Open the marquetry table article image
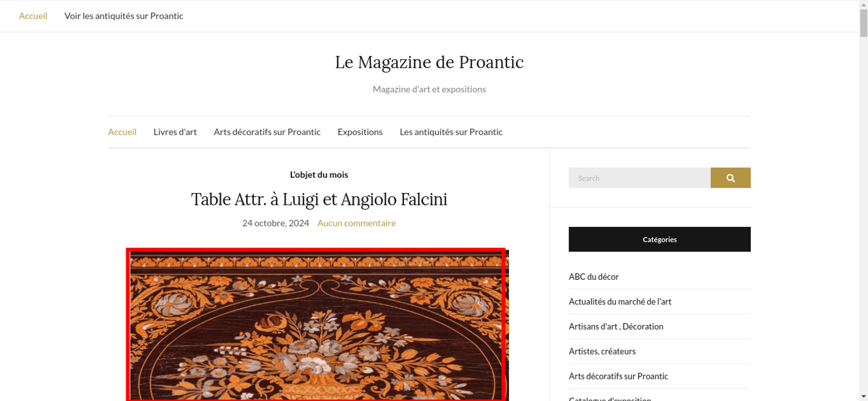This screenshot has height=401, width=868. 317,325
